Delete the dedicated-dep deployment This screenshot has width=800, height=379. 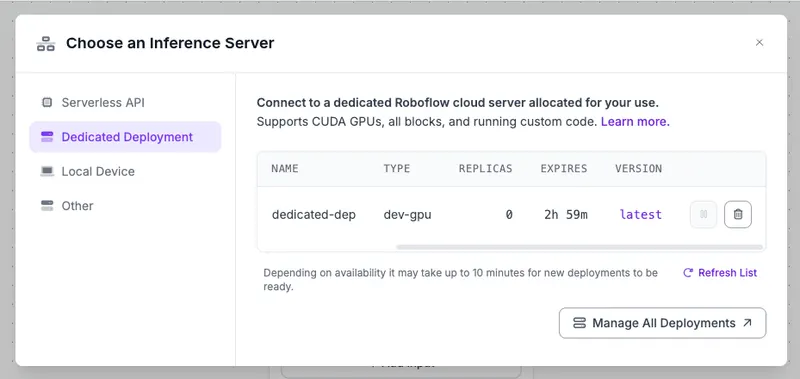(738, 215)
